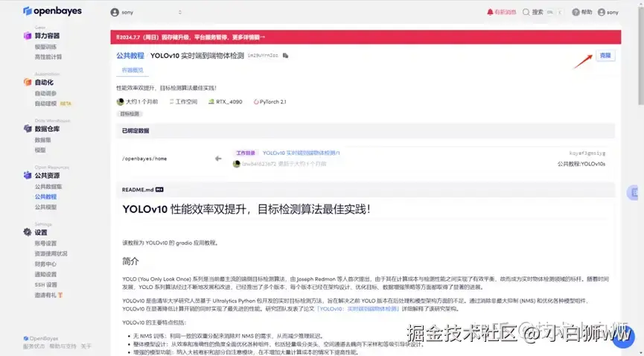This screenshot has height=356, width=644.
Task: Click the 简介 heading in README
Action: click(x=130, y=261)
